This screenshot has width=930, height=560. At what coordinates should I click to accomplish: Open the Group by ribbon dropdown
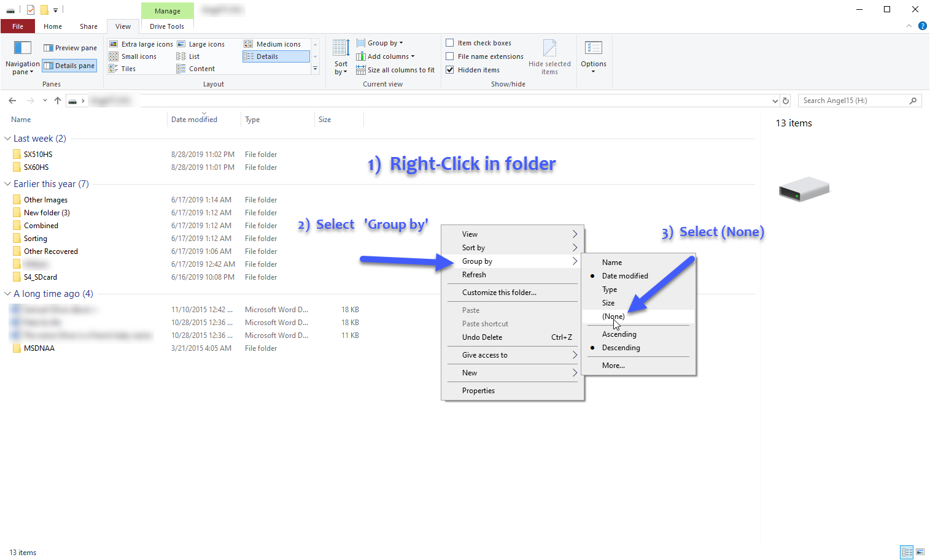(x=385, y=43)
